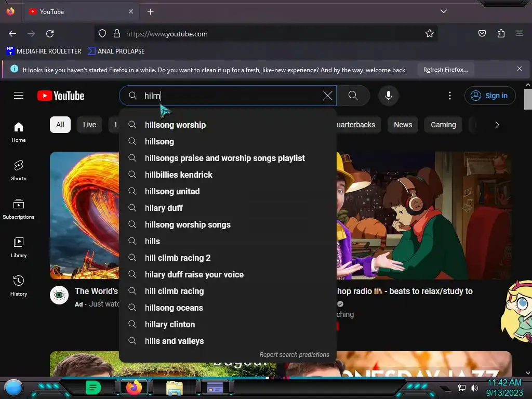532x399 pixels.
Task: Go to Home in the sidebar
Action: point(19,132)
